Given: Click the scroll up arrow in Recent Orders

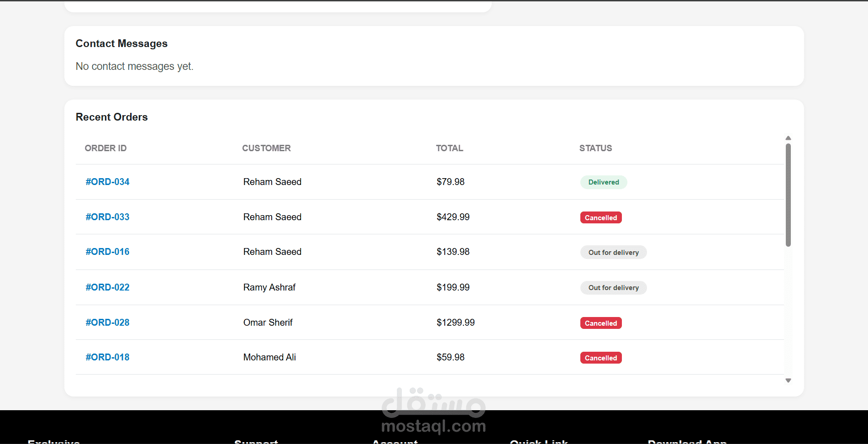Looking at the screenshot, I should (x=788, y=138).
